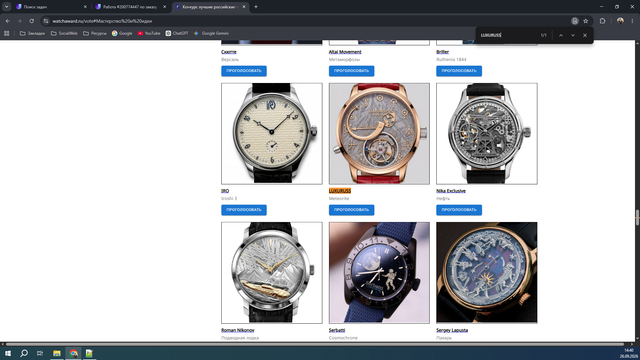The image size is (640, 360).
Task: Open the IRO brand link
Action: coord(225,191)
